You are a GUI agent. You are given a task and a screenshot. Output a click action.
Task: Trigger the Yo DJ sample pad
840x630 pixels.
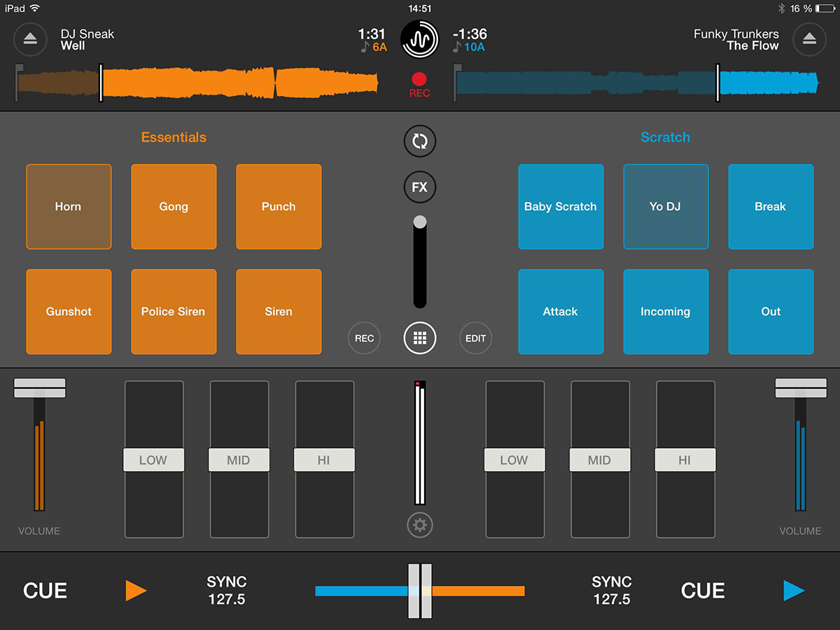(x=666, y=206)
